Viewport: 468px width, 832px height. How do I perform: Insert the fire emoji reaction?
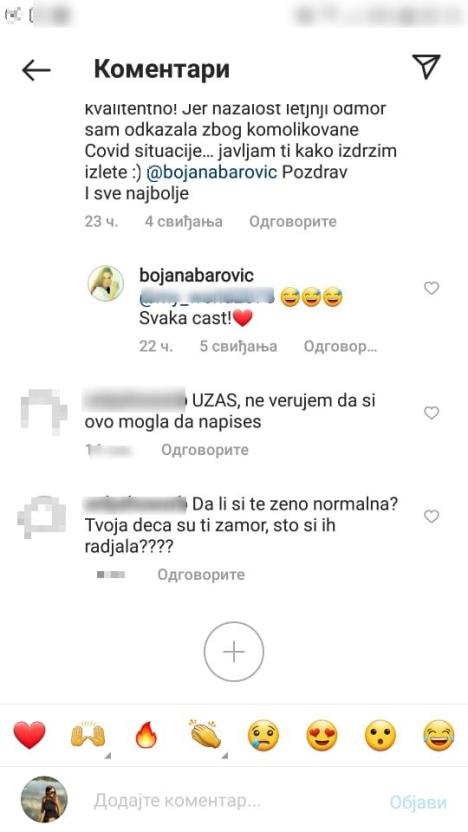click(x=146, y=735)
